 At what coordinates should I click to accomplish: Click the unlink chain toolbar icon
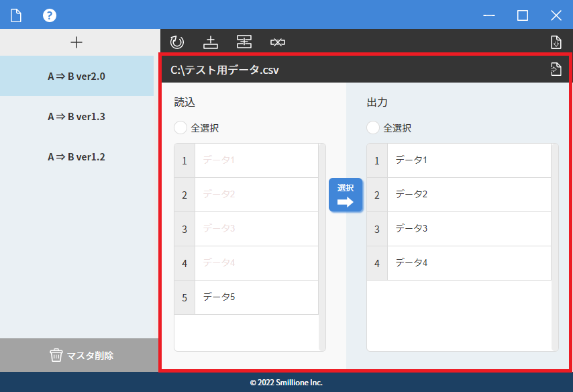pos(278,42)
